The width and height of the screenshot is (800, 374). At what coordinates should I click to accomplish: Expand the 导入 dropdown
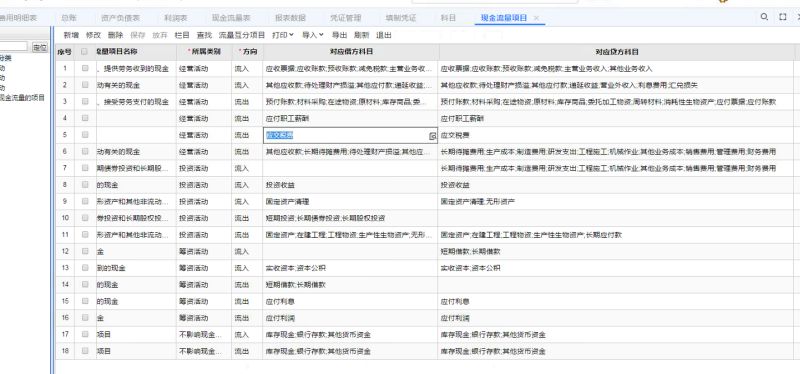[x=313, y=35]
